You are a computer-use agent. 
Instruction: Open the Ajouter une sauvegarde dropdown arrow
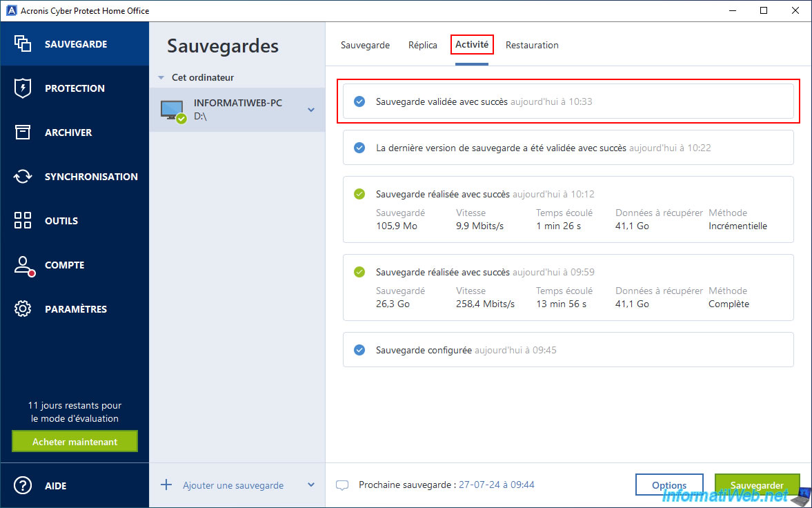(310, 485)
